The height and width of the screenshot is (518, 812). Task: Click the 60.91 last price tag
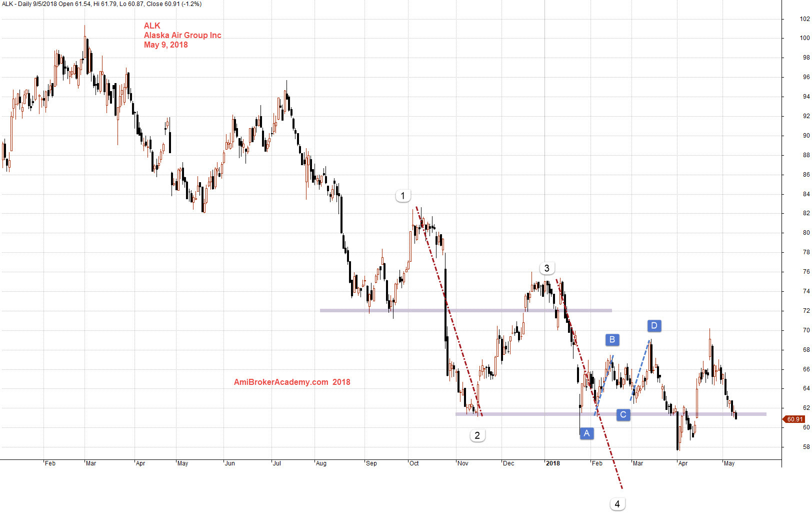794,419
